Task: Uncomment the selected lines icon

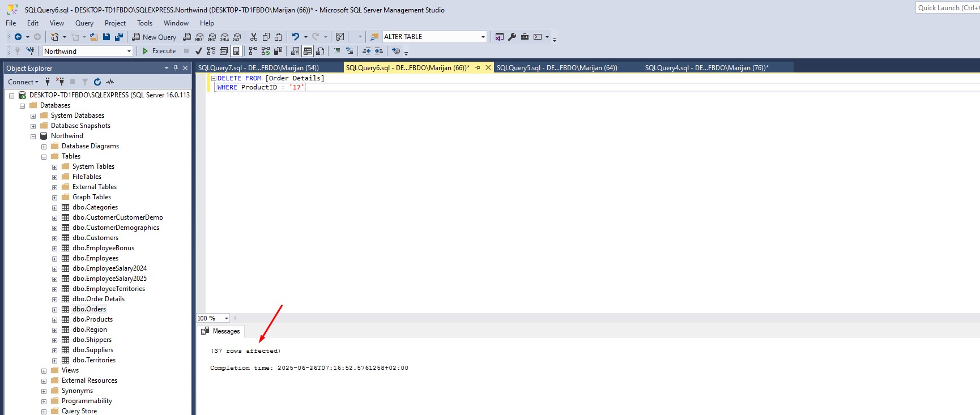Action: 350,51
